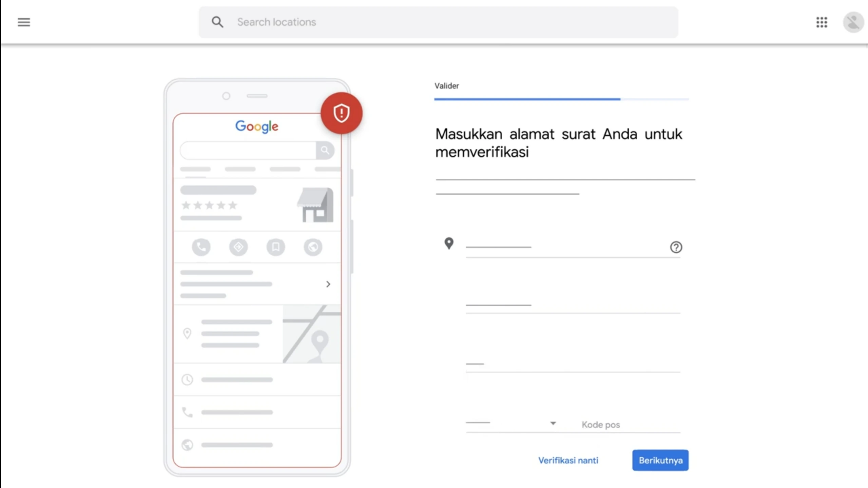This screenshot has height=488, width=868.
Task: Click the bookmark icon on the phone mockup
Action: point(276,247)
